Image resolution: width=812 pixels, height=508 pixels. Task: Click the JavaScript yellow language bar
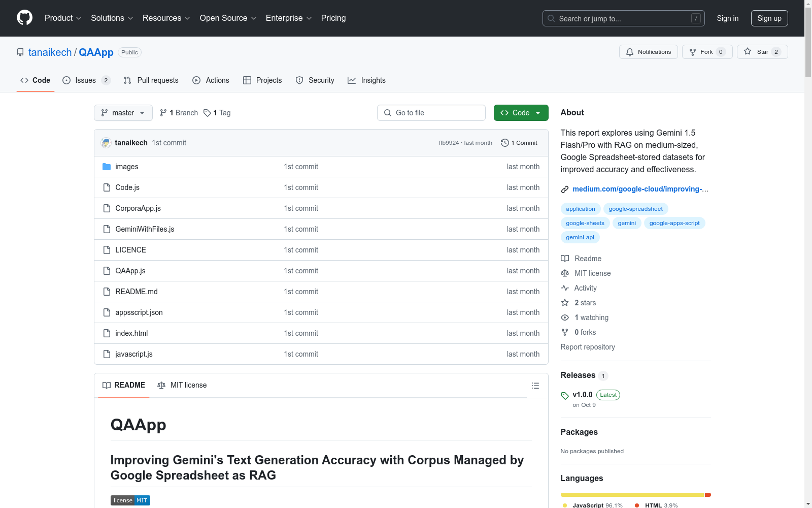point(632,495)
